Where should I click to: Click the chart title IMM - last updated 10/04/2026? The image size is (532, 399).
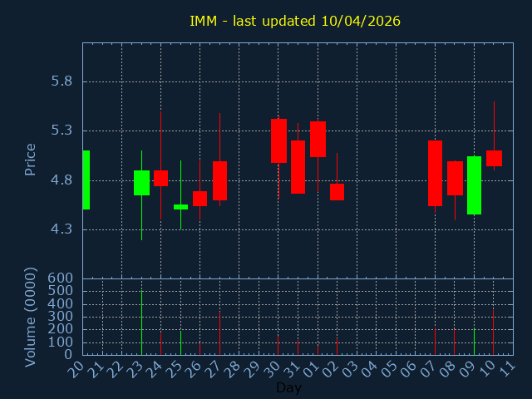point(295,21)
